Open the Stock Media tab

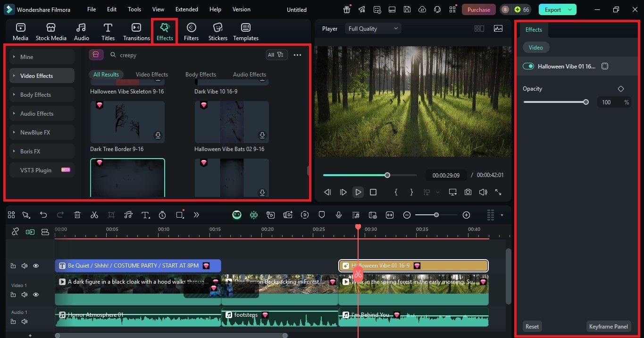pyautogui.click(x=51, y=32)
